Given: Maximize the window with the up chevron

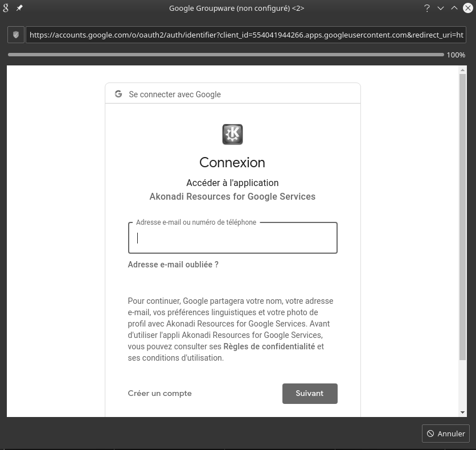Looking at the screenshot, I should point(454,8).
